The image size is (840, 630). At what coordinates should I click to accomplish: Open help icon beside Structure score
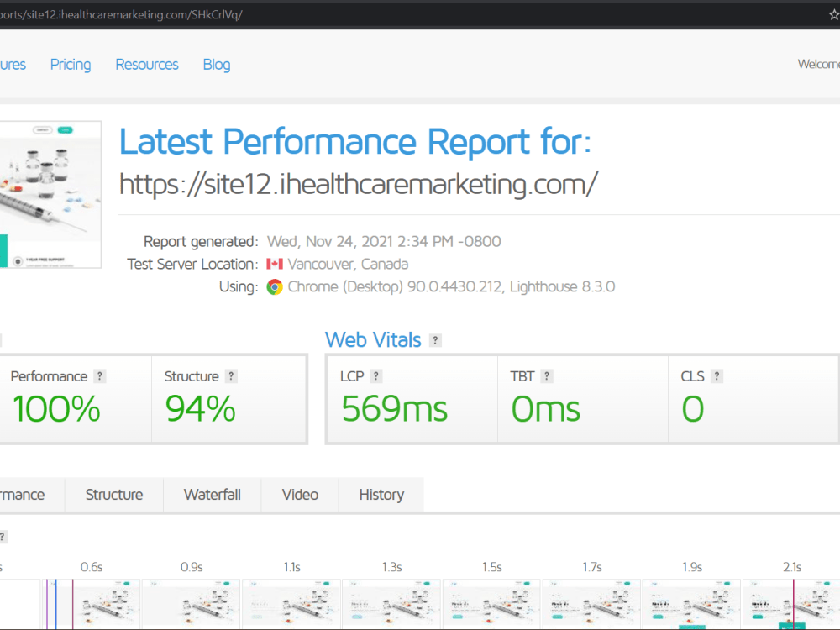(x=231, y=376)
